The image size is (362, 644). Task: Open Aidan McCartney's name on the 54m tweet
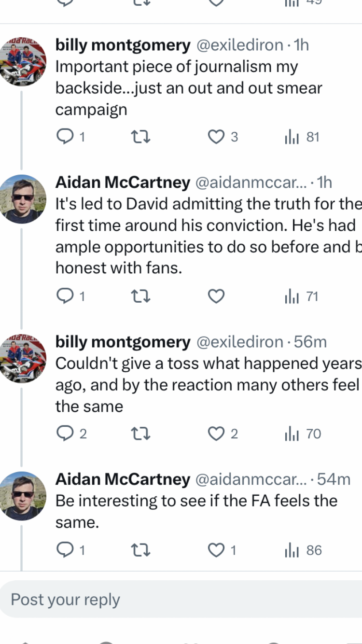(x=123, y=479)
